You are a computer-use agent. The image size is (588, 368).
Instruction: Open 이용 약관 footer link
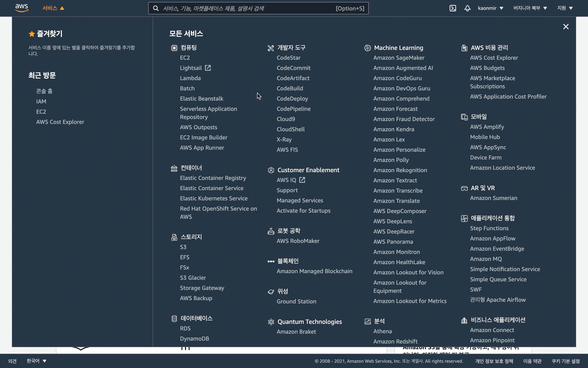[x=532, y=361]
